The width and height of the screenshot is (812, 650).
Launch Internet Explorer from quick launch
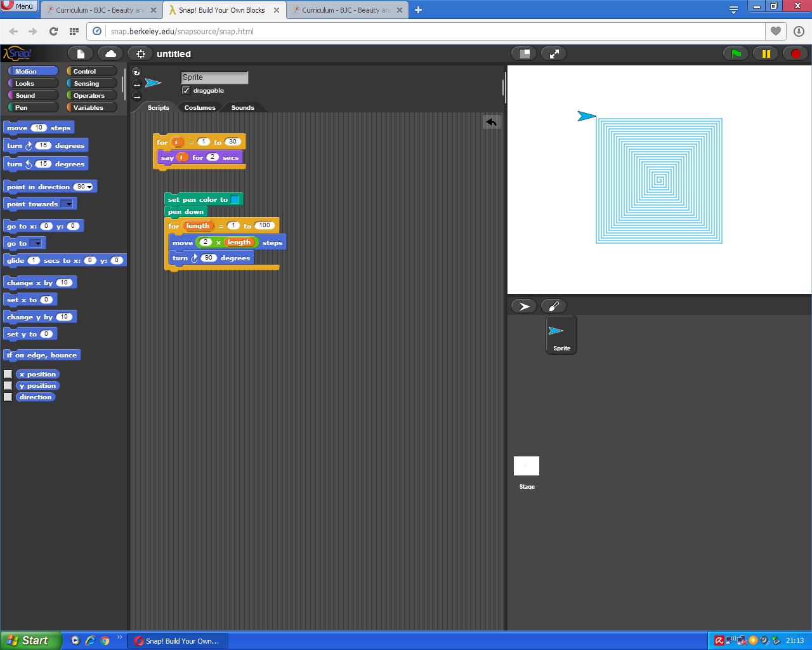click(x=90, y=640)
